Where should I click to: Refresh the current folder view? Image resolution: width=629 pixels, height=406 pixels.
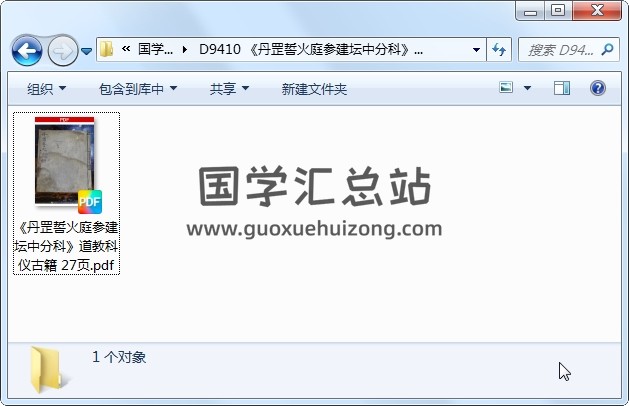click(499, 50)
